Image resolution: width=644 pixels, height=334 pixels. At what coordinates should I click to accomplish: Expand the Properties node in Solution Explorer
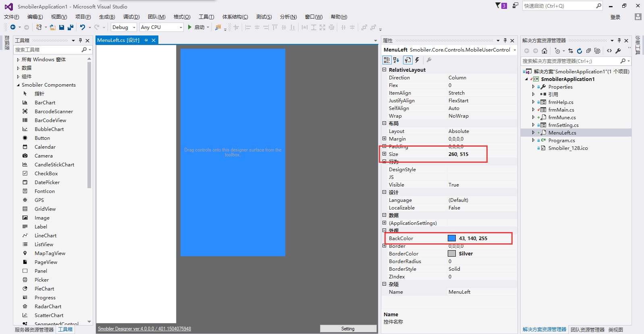pyautogui.click(x=533, y=87)
